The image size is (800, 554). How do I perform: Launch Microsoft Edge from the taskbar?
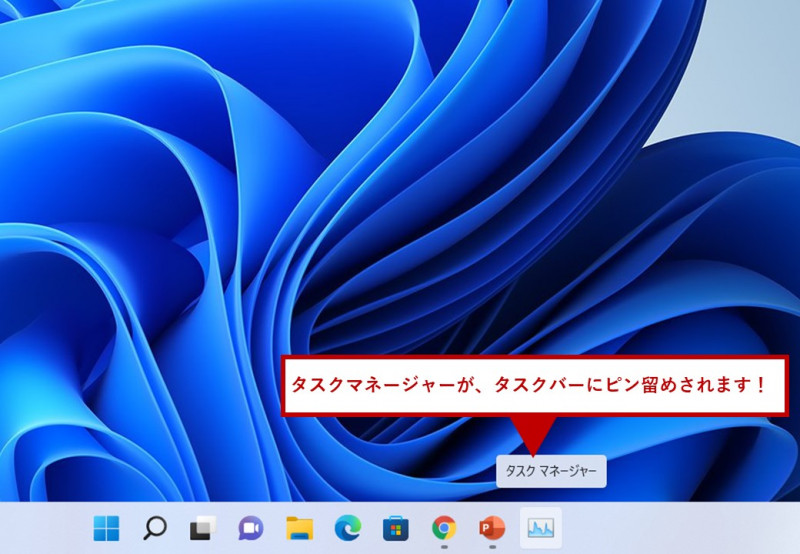348,528
